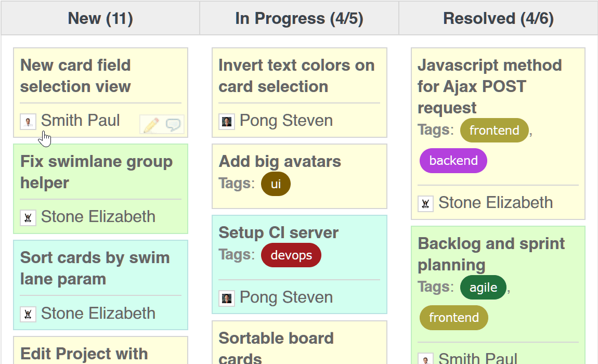Click Stone Elizabeth's avatar on Sort cards card
Screen dimensions: 598x364
coord(28,314)
